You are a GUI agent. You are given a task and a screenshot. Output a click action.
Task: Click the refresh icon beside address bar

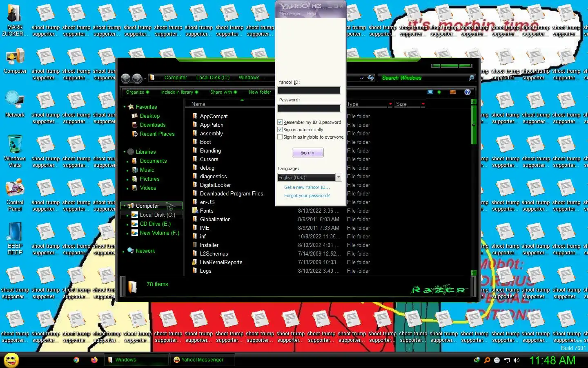point(371,78)
